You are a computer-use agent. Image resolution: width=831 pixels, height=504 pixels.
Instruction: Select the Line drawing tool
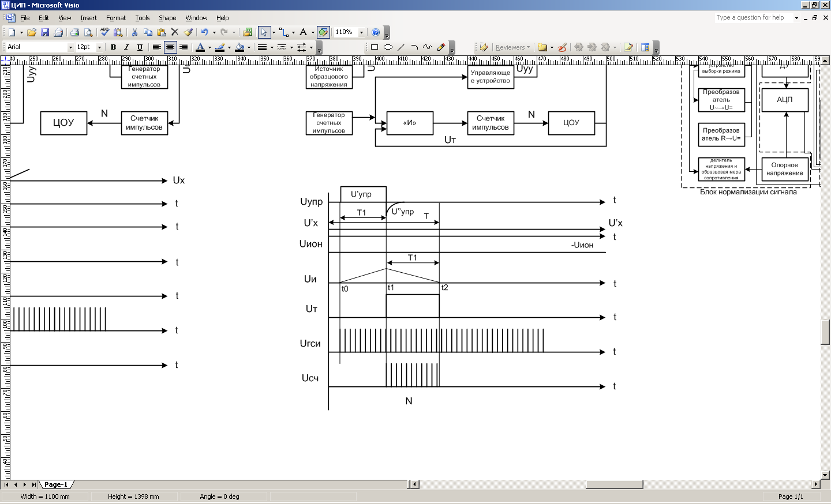[401, 47]
